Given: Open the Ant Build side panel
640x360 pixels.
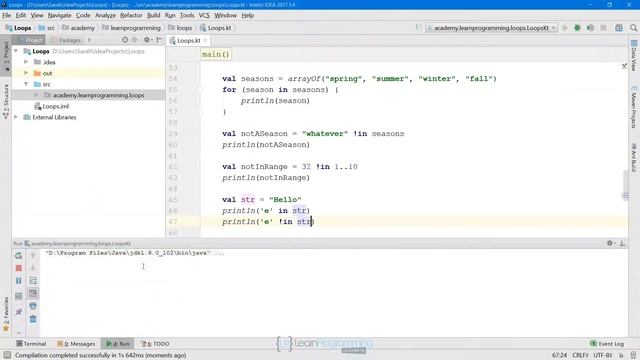Looking at the screenshot, I should pyautogui.click(x=634, y=157).
